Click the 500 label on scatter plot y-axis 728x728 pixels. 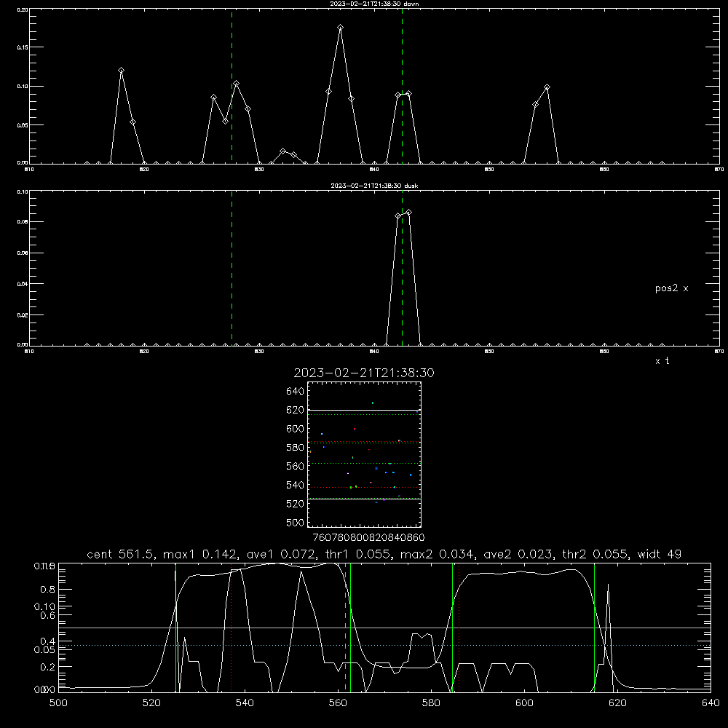pyautogui.click(x=296, y=522)
